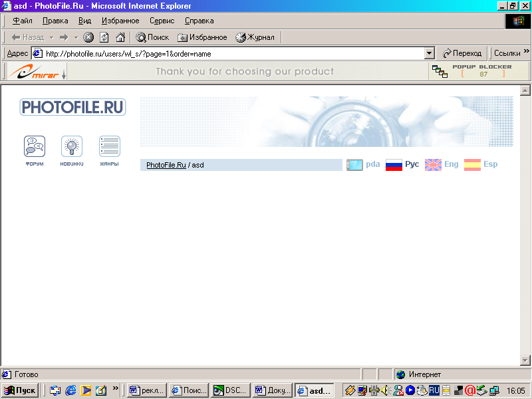Follow the PhotoFile.Ru breadcrumb link

[166, 165]
